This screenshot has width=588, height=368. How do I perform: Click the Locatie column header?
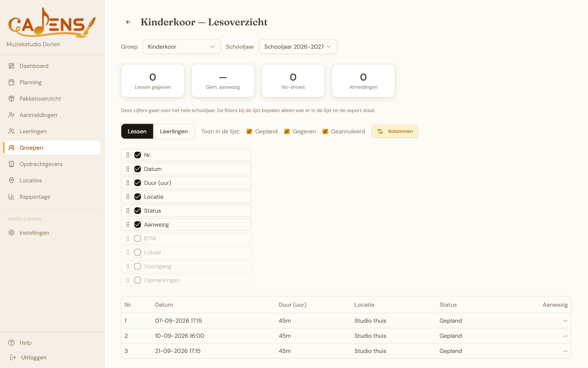[364, 305]
